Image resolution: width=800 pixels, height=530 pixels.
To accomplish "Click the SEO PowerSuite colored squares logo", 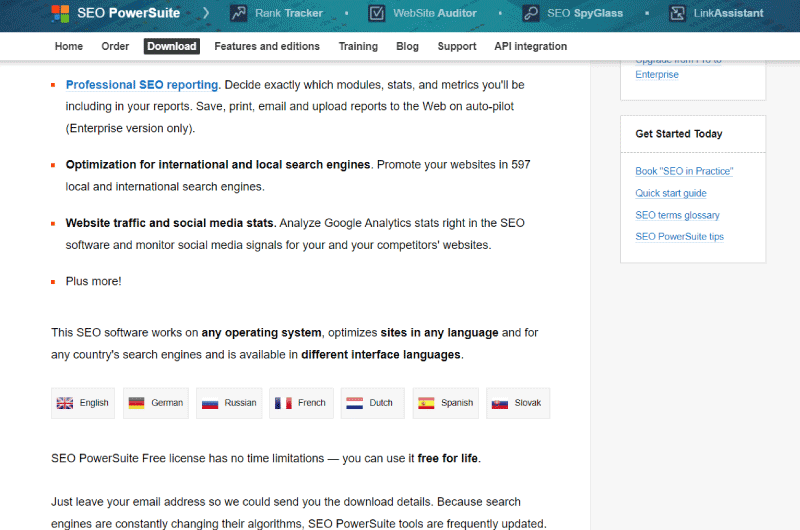I will [60, 14].
